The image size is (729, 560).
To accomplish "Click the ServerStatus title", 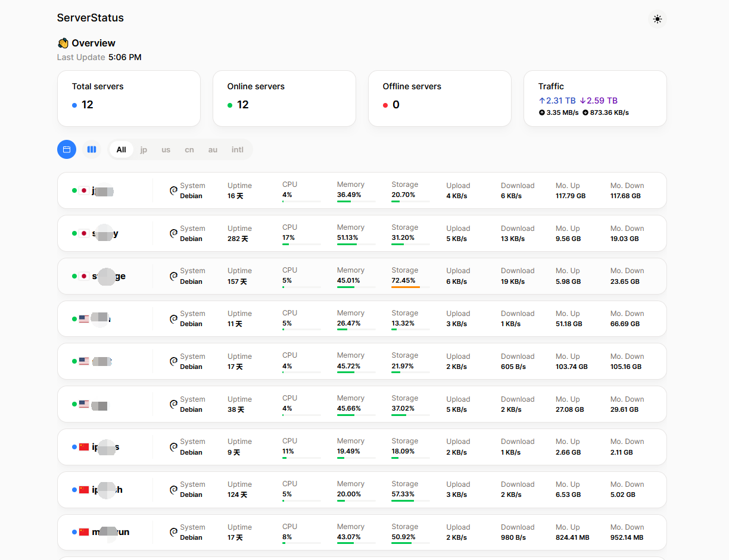I will pos(91,18).
